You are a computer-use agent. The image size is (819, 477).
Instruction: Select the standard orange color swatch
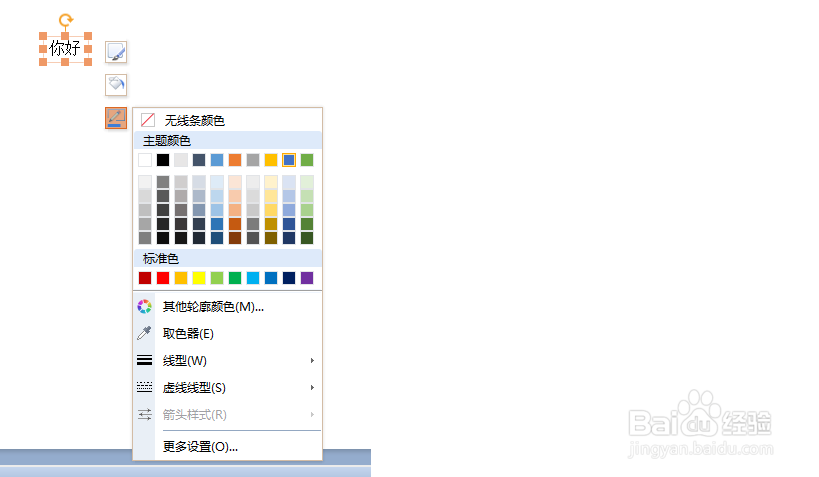click(x=181, y=278)
